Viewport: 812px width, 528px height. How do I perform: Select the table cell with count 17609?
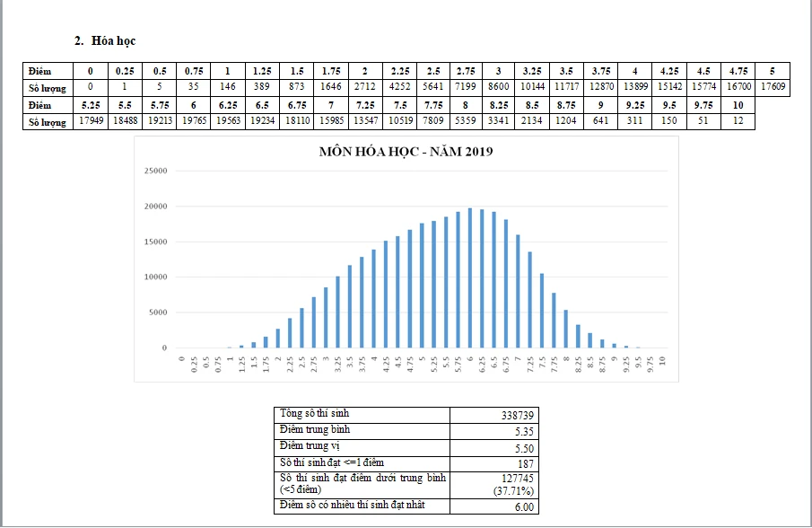pyautogui.click(x=773, y=87)
